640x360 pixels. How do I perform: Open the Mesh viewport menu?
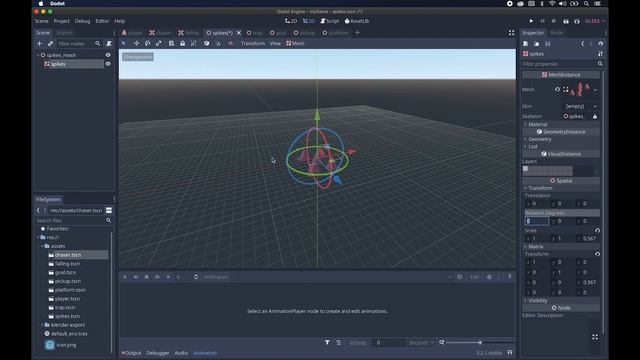[x=295, y=43]
